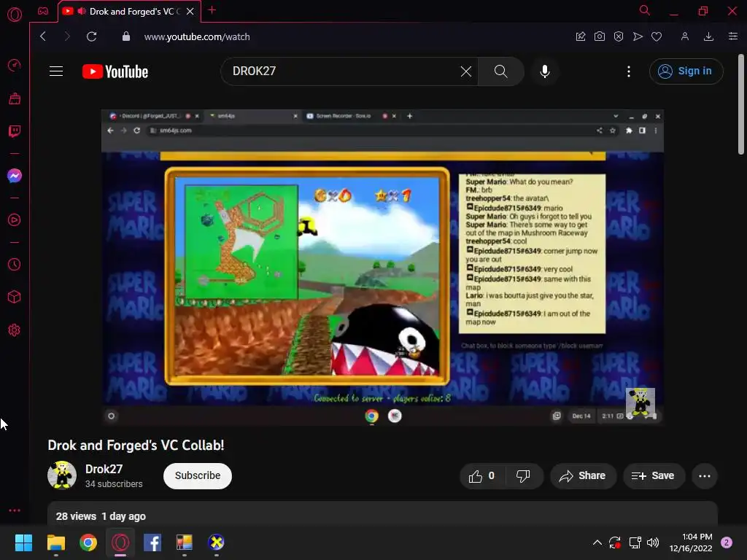The image size is (747, 560).
Task: Share this video
Action: point(583,475)
